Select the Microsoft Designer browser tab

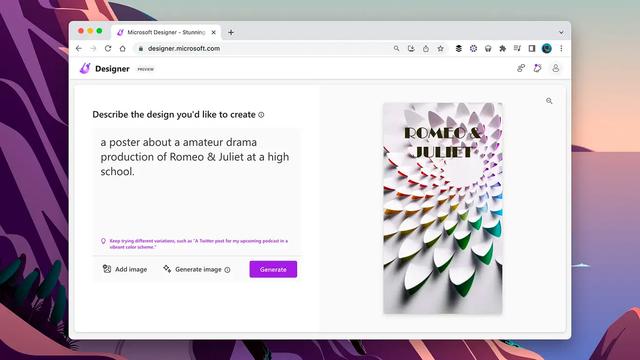[x=166, y=32]
